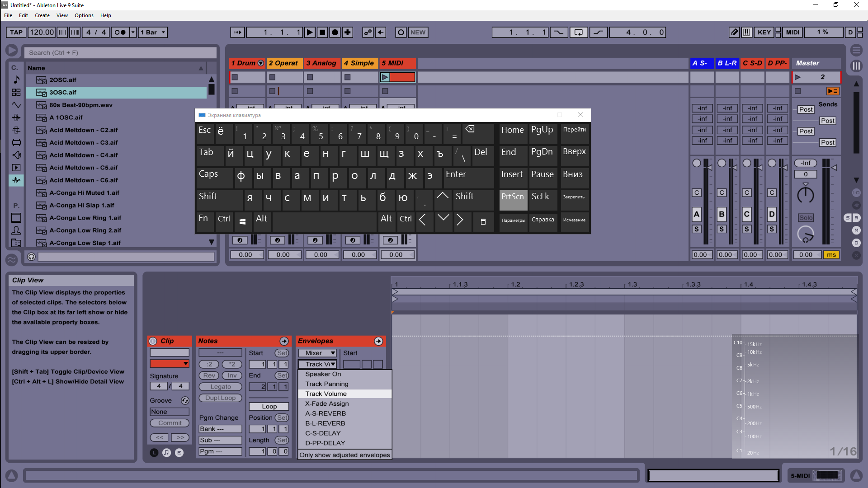This screenshot has height=488, width=868.
Task: Expand the Envelopes panel with arrow
Action: pos(378,341)
